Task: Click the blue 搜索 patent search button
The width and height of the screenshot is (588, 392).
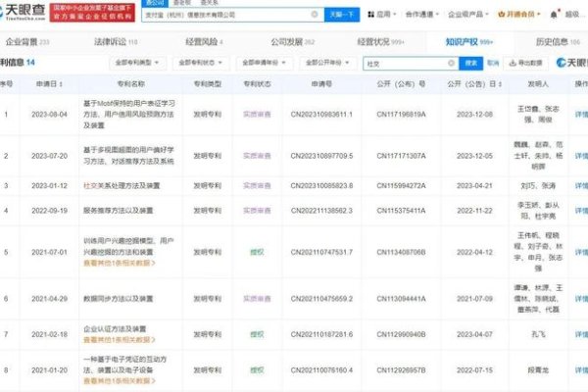Action: tap(471, 64)
